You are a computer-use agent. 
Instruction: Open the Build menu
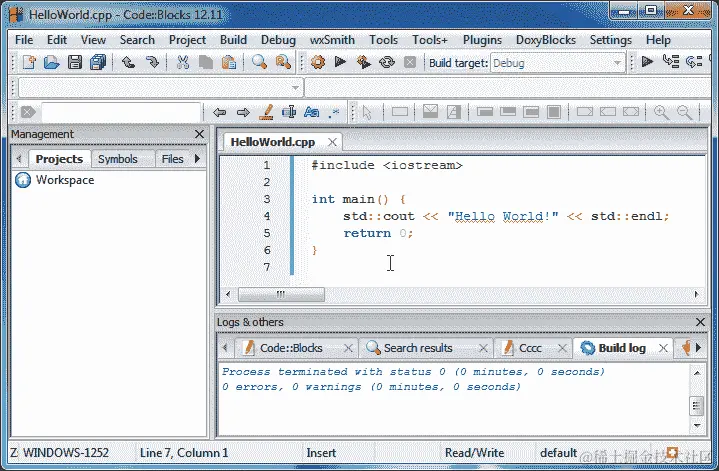[233, 40]
